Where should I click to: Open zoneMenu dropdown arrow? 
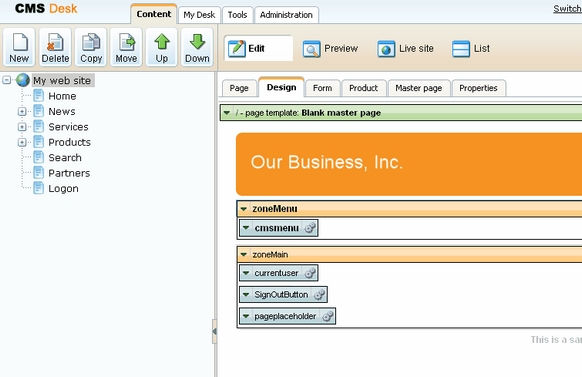[243, 209]
